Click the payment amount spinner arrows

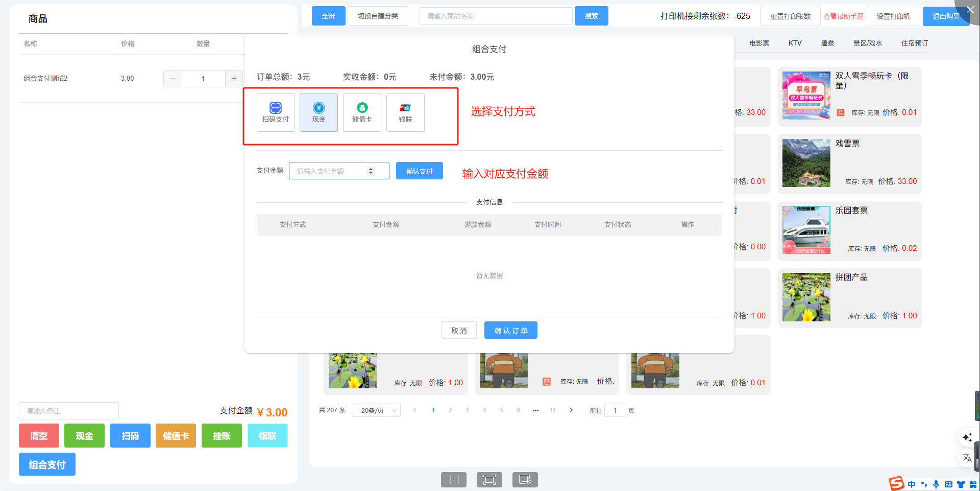pyautogui.click(x=371, y=171)
